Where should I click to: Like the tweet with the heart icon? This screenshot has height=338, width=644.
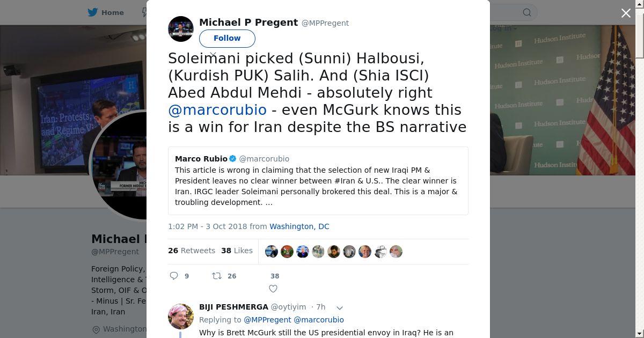pos(273,289)
